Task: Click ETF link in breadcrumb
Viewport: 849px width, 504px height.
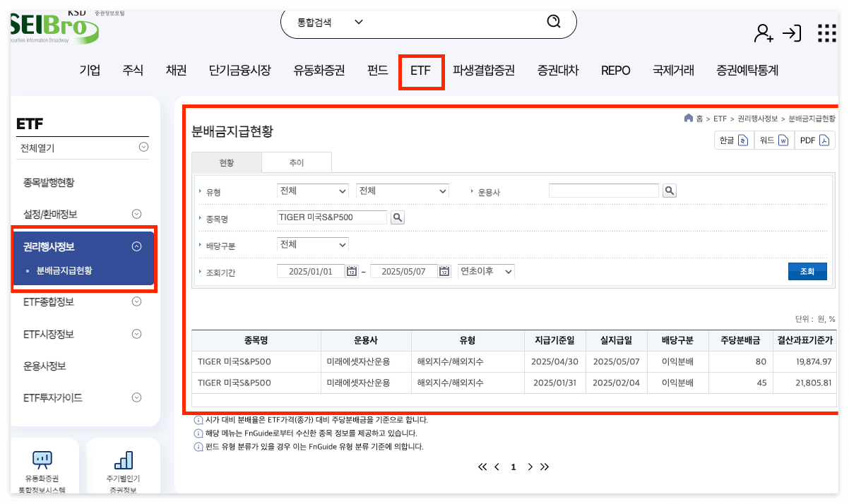Action: point(720,119)
